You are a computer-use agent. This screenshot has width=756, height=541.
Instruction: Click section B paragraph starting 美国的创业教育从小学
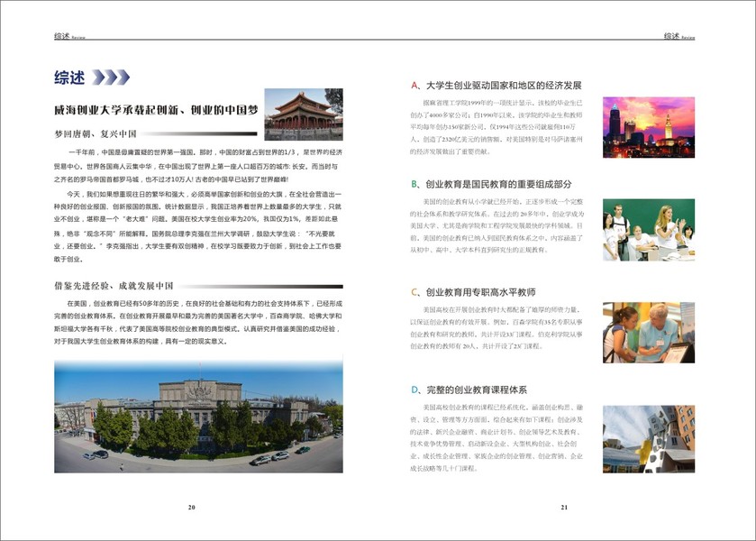click(x=496, y=225)
